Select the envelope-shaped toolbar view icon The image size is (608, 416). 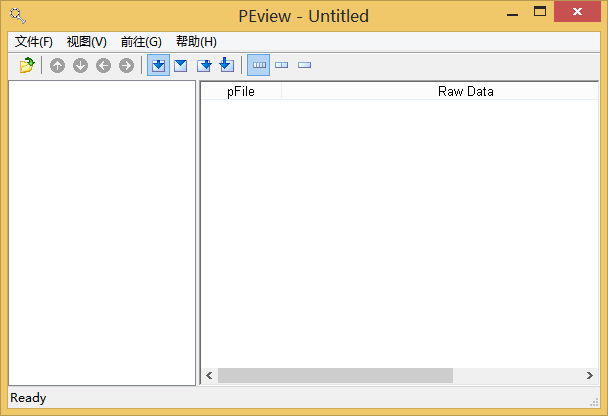(181, 66)
